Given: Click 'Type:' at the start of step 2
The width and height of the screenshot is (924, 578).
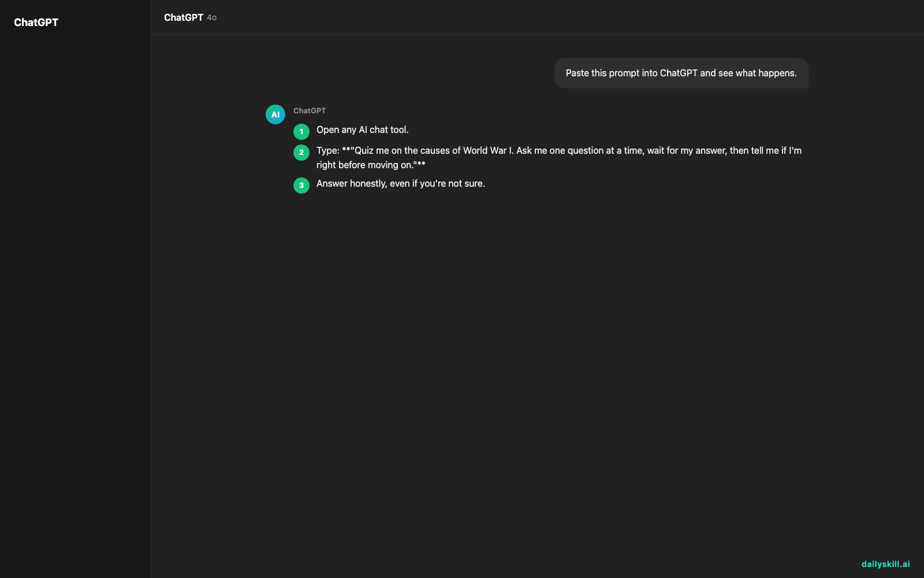Looking at the screenshot, I should (327, 150).
